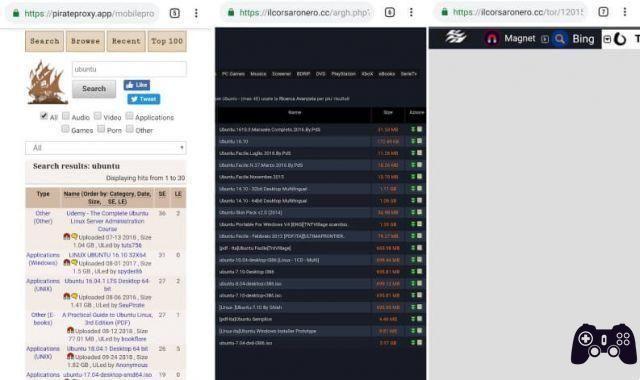This screenshot has height=380, width=640.
Task: Click skull icon under A Practical Guide to Ubuntu
Action: click(70, 330)
